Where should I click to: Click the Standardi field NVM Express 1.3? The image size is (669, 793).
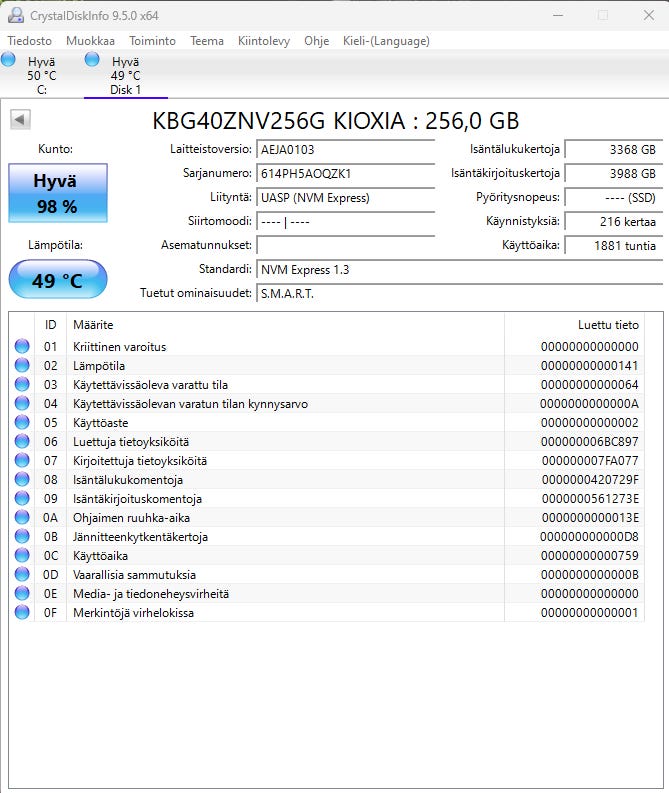(x=460, y=270)
